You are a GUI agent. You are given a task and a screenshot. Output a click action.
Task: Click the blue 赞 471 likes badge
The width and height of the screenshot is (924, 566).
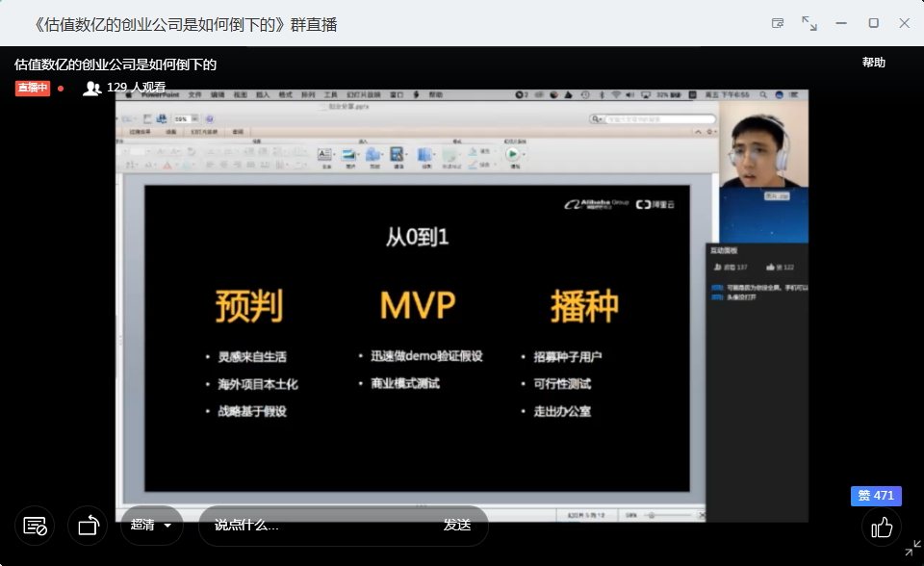click(876, 496)
